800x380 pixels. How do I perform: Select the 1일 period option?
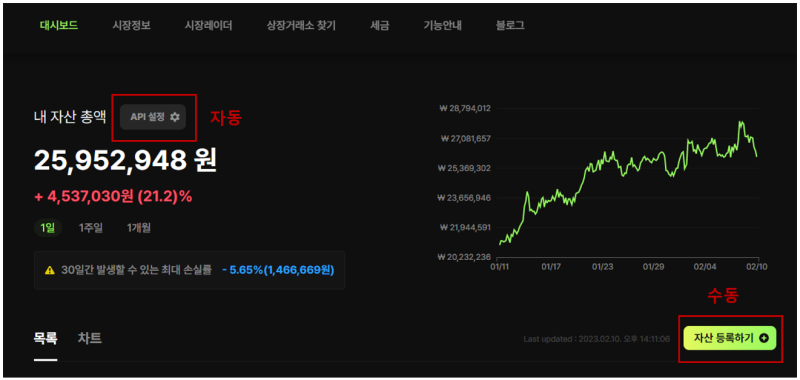click(48, 228)
